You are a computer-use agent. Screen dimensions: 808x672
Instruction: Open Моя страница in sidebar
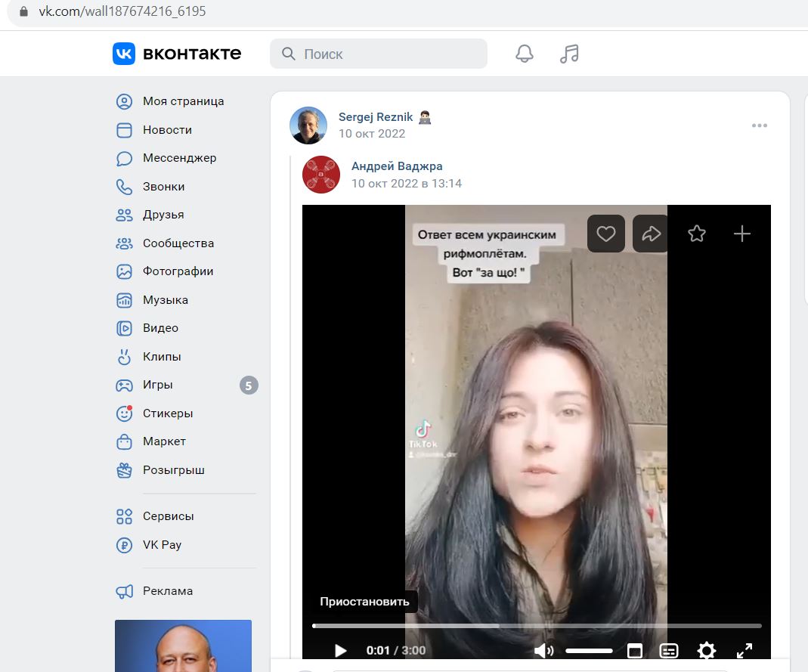point(184,101)
